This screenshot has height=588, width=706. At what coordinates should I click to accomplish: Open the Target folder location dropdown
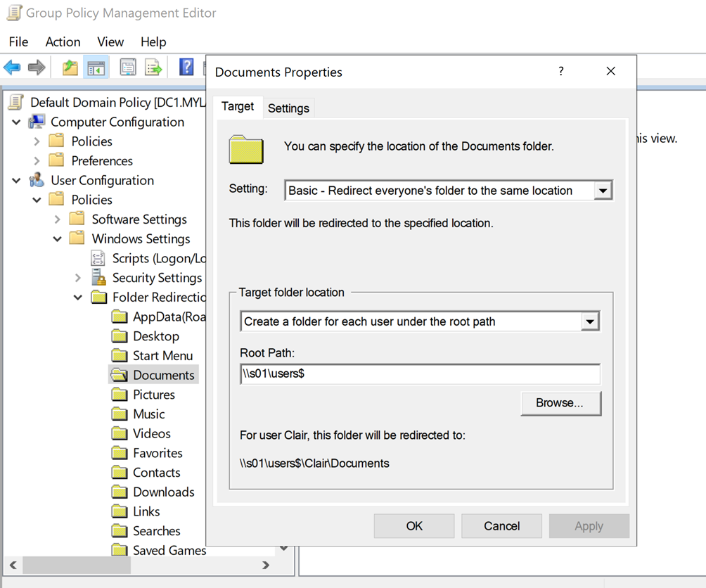coord(589,321)
